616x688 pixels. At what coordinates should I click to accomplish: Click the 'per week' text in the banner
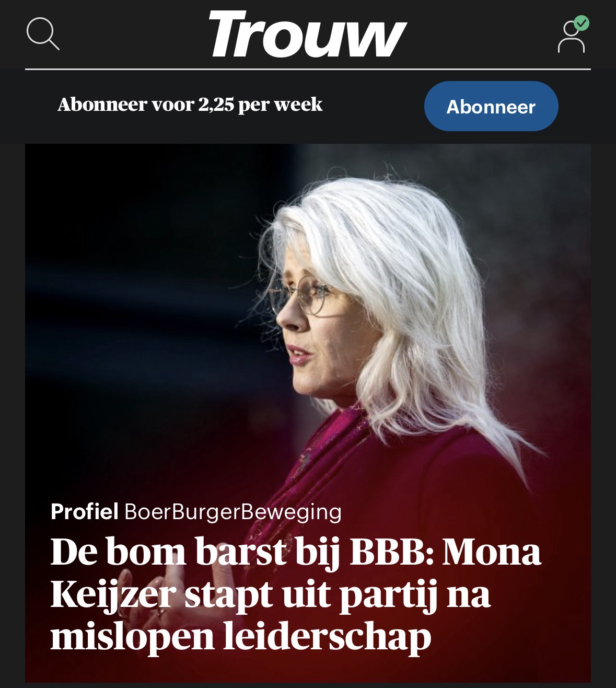[x=280, y=105]
